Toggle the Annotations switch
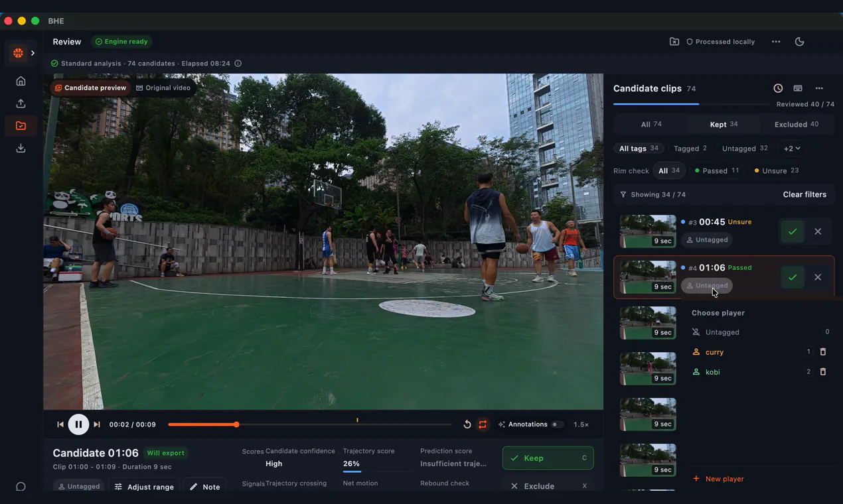The height and width of the screenshot is (504, 843). pos(557,424)
